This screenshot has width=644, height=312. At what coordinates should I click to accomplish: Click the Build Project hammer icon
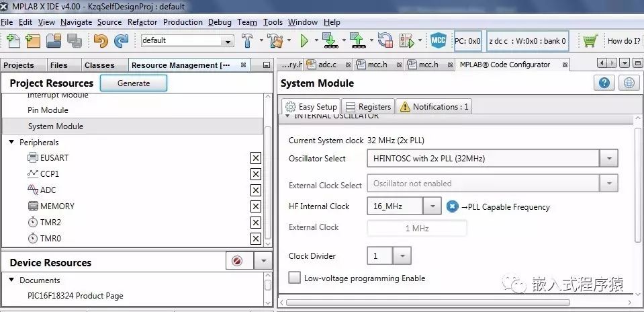pos(247,41)
